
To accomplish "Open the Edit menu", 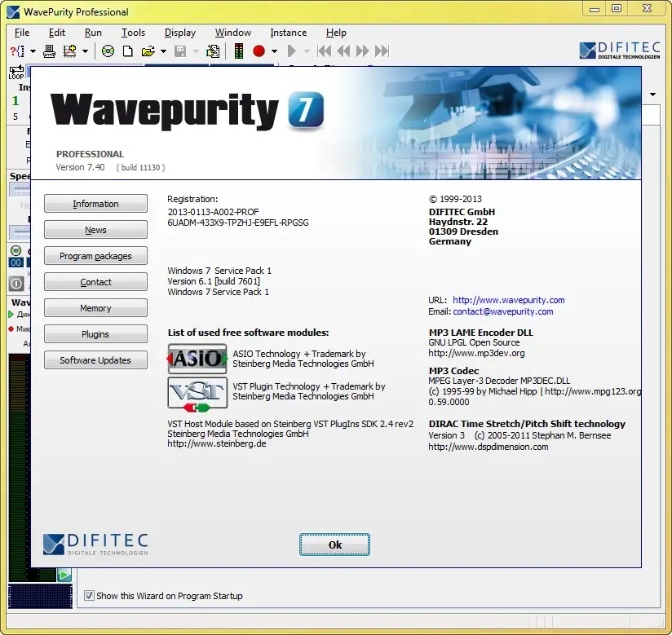I will [56, 33].
